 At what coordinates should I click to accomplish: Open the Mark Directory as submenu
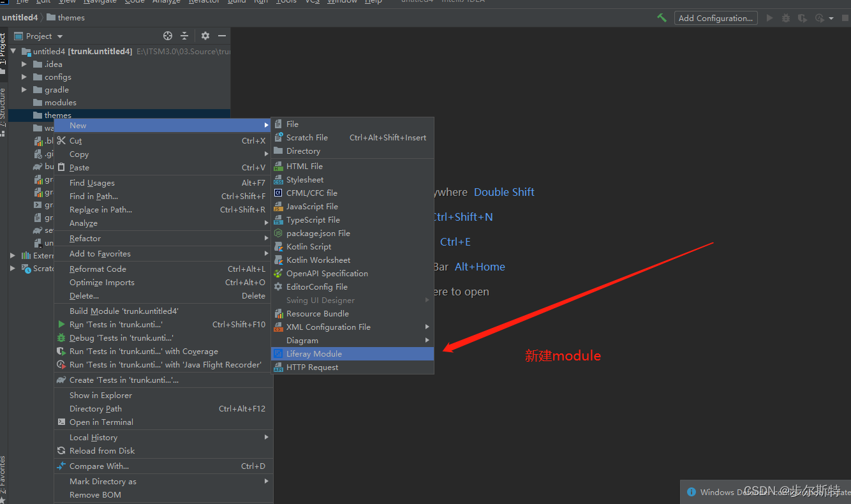pos(163,481)
